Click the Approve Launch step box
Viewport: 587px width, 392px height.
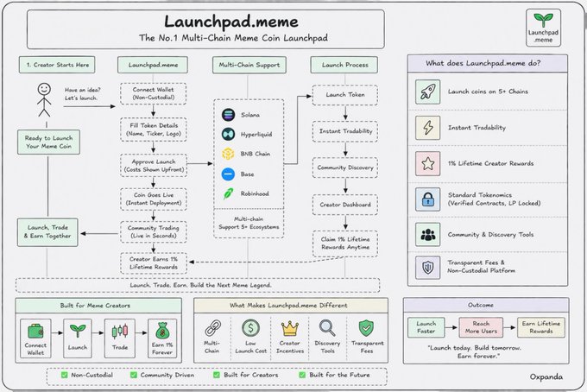click(153, 166)
